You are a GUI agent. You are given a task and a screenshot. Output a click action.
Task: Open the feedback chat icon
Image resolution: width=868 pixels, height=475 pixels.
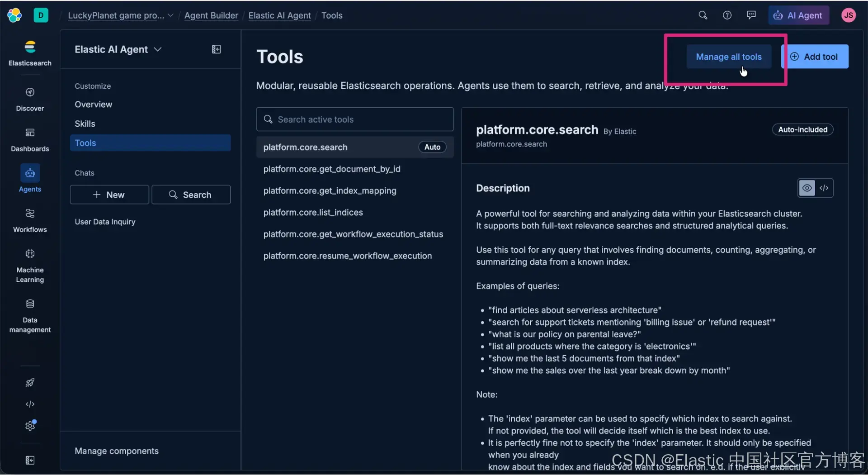click(751, 15)
